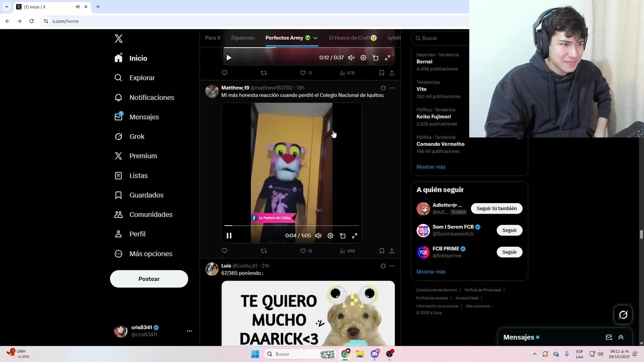Fullscreen the Pink Panther video
This screenshot has width=644, height=362.
[355, 236]
